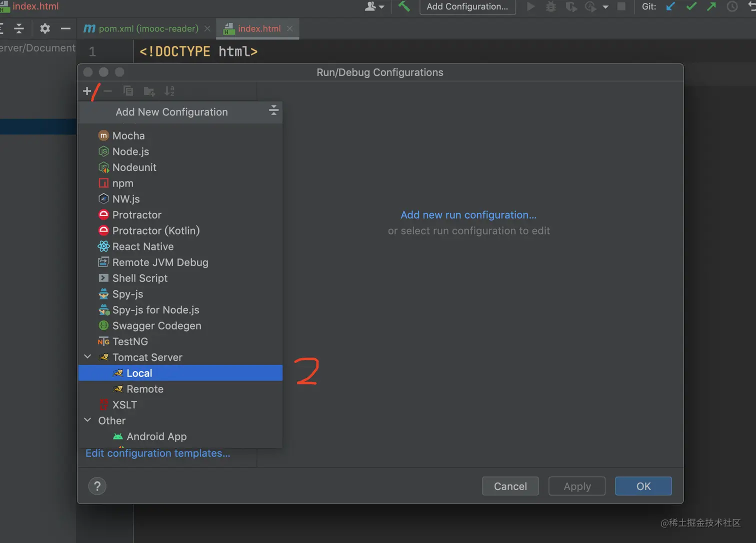756x543 pixels.
Task: Click project panel settings gear icon
Action: (45, 28)
